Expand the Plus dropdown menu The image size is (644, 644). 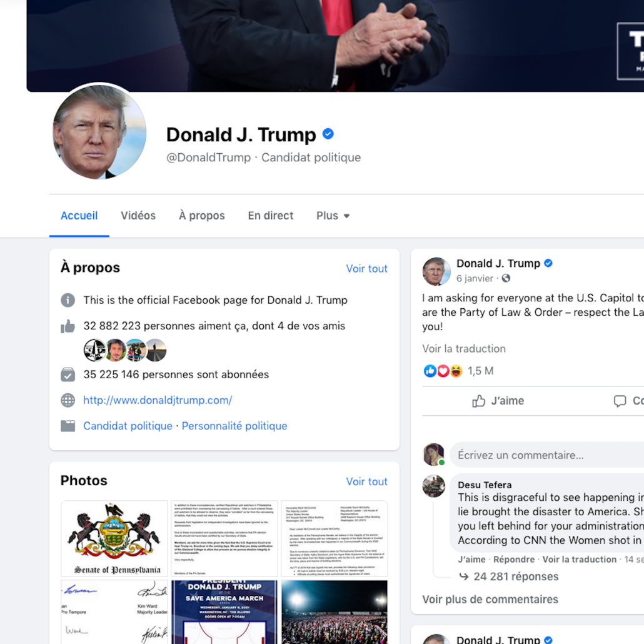pyautogui.click(x=333, y=216)
